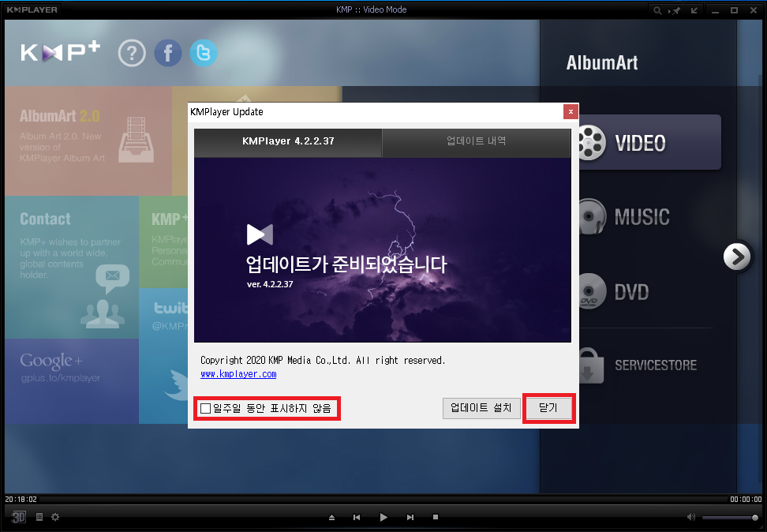Viewport: 767px width, 532px height.
Task: Check the 일주일 동안 표시하지 않음 checkbox
Action: tap(206, 408)
